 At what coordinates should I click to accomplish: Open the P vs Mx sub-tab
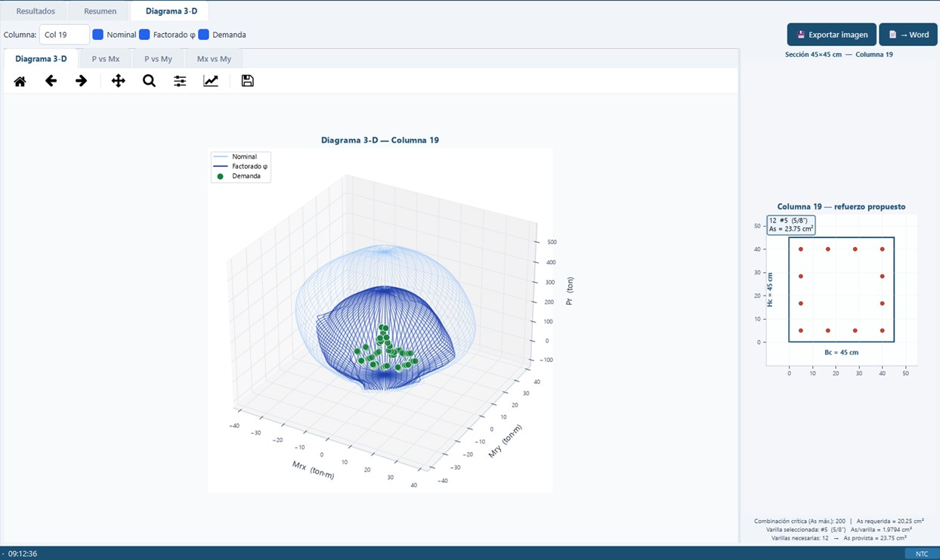[x=106, y=59]
